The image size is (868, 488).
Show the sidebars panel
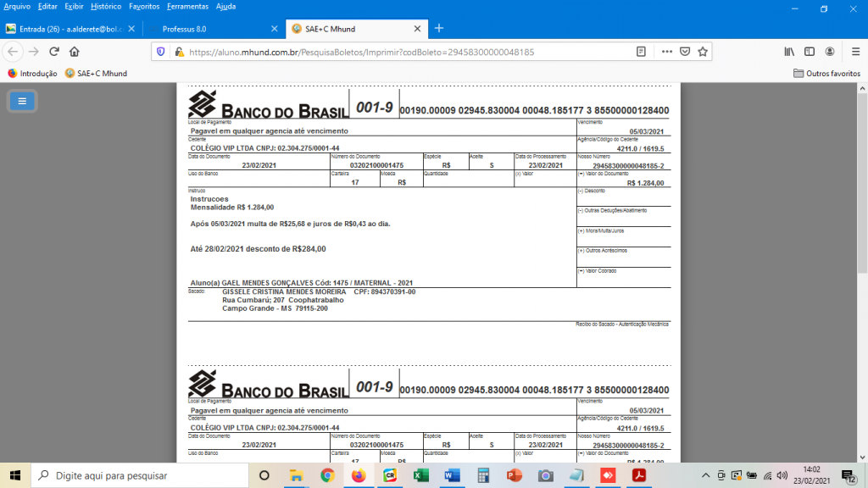coord(810,52)
